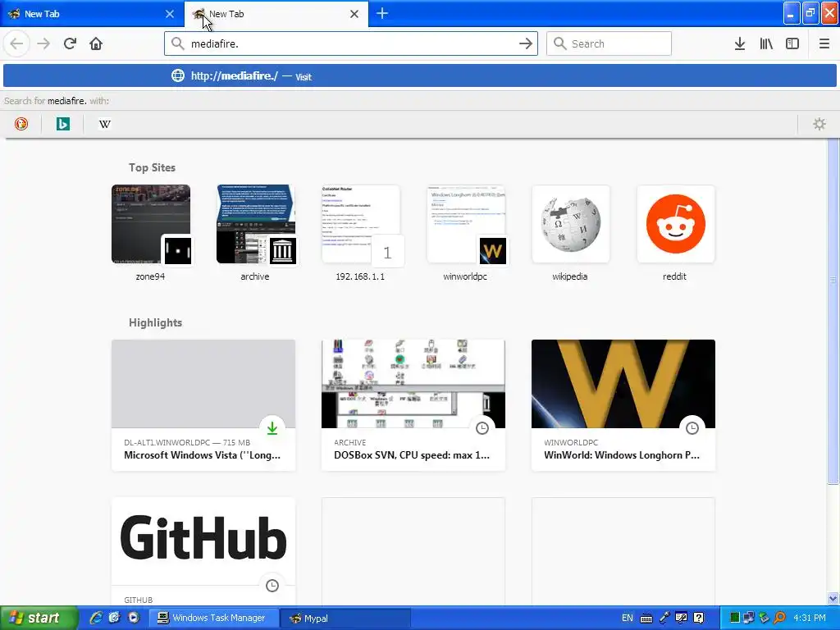The image size is (840, 630).
Task: Switch to Windows Task Manager taskbar button
Action: pos(213,619)
